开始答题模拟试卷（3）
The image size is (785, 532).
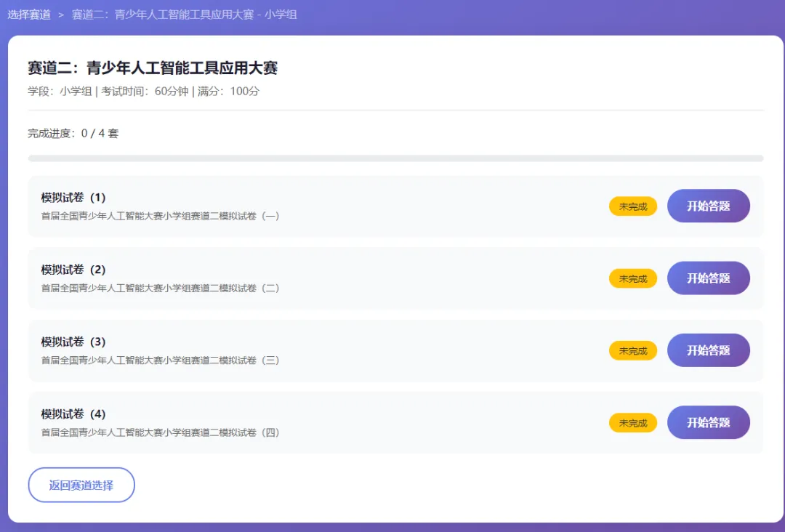(x=708, y=350)
